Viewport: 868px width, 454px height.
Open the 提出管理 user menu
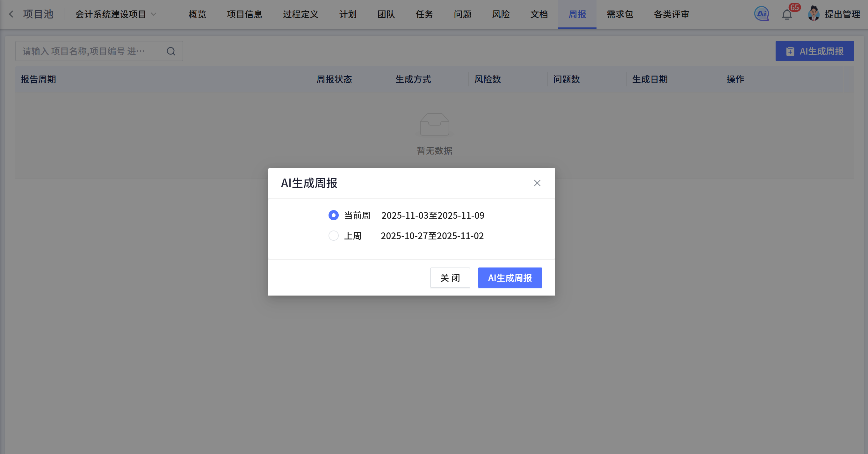842,14
